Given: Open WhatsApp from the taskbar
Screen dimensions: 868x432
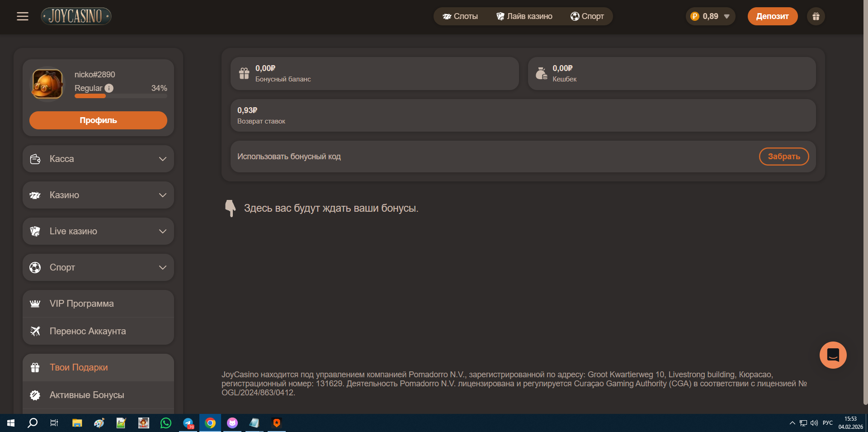Looking at the screenshot, I should (166, 423).
